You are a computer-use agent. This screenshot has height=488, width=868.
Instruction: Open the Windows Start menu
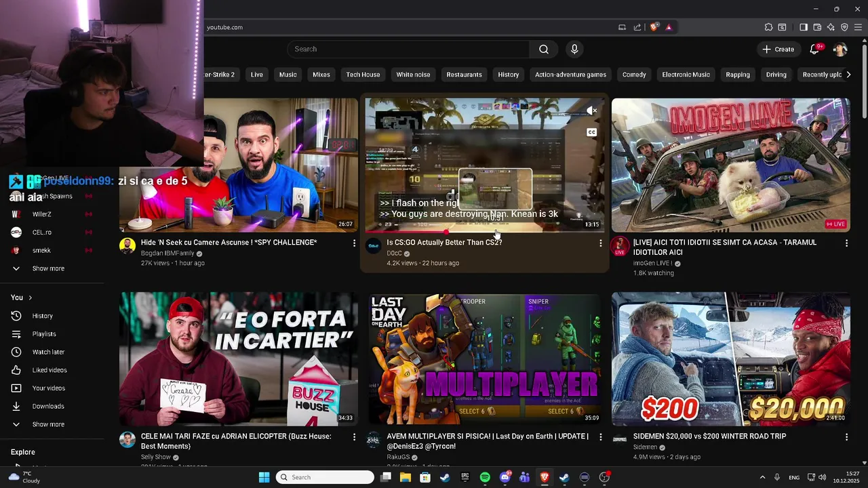264,477
